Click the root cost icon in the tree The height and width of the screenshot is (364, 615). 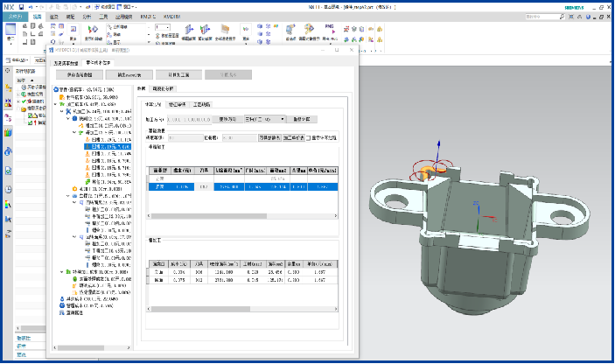(x=57, y=89)
